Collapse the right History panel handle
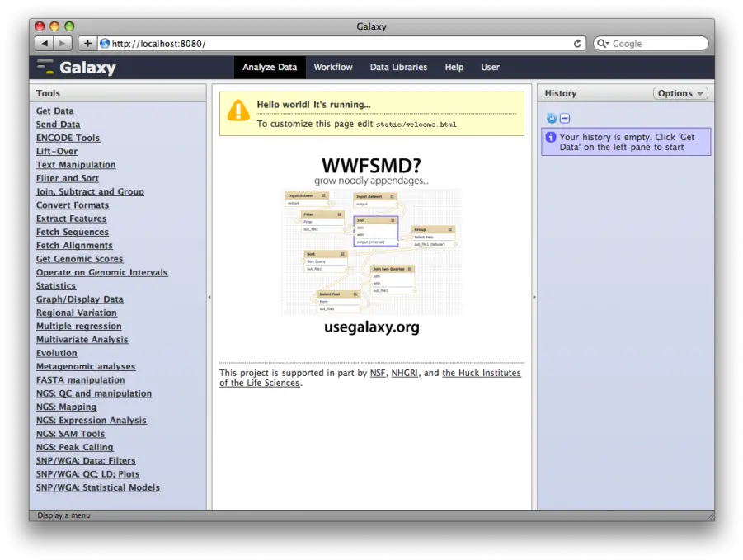Image resolution: width=743 pixels, height=560 pixels. point(534,297)
